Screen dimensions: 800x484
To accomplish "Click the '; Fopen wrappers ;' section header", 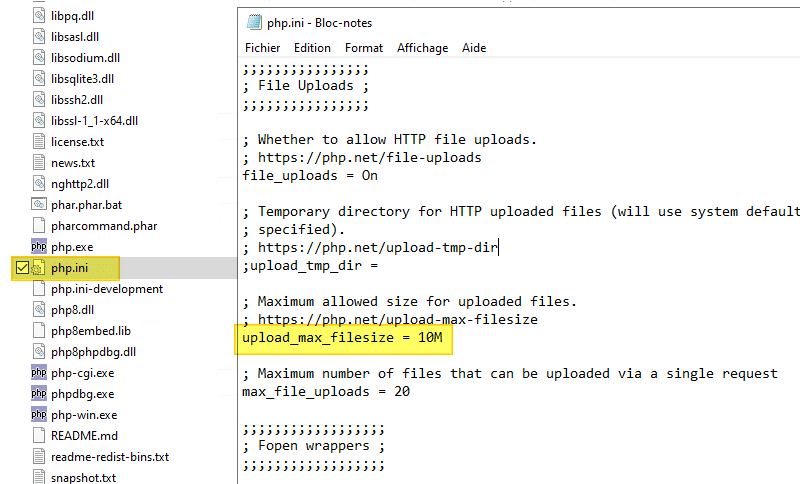I will pyautogui.click(x=314, y=446).
